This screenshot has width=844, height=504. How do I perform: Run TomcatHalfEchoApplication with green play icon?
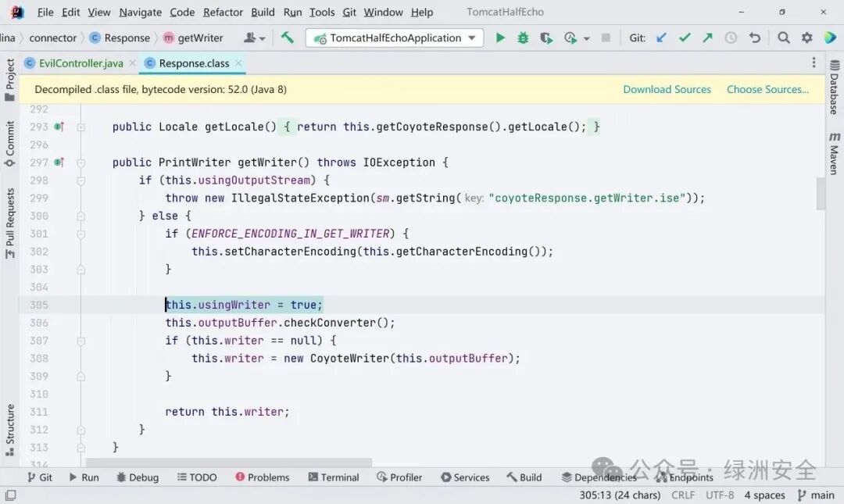[x=500, y=38]
